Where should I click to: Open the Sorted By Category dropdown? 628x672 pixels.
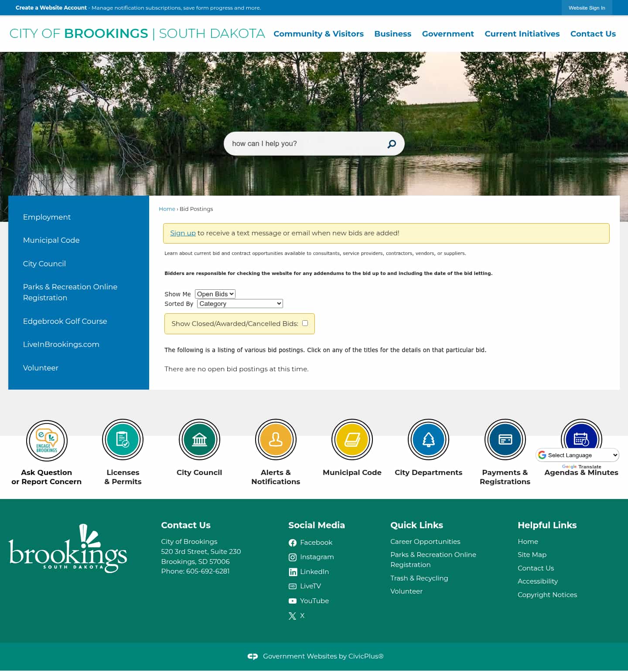(x=239, y=303)
